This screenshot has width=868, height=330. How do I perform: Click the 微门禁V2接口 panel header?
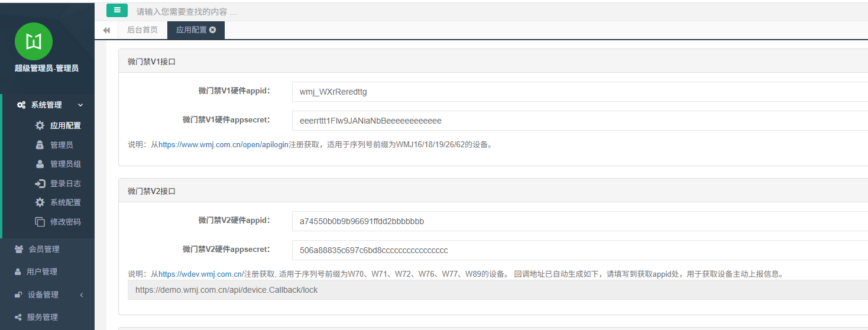click(x=493, y=191)
